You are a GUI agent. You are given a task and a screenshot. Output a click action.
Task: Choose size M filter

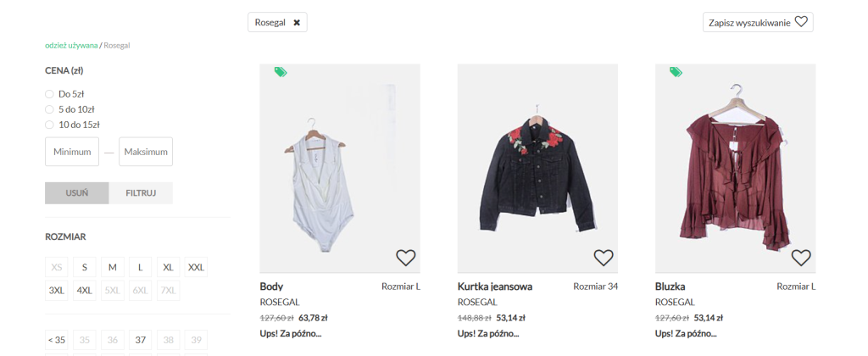click(112, 267)
